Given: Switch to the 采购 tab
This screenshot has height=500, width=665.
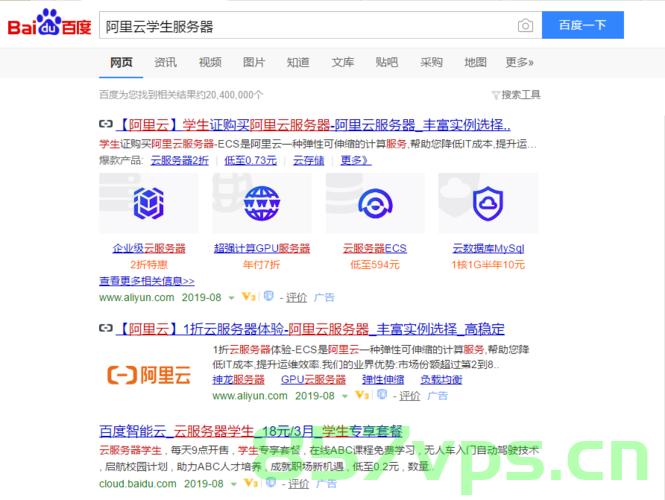Looking at the screenshot, I should tap(431, 62).
